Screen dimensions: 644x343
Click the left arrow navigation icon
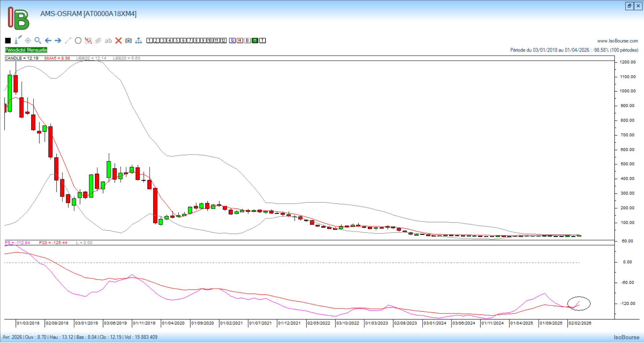pos(48,41)
